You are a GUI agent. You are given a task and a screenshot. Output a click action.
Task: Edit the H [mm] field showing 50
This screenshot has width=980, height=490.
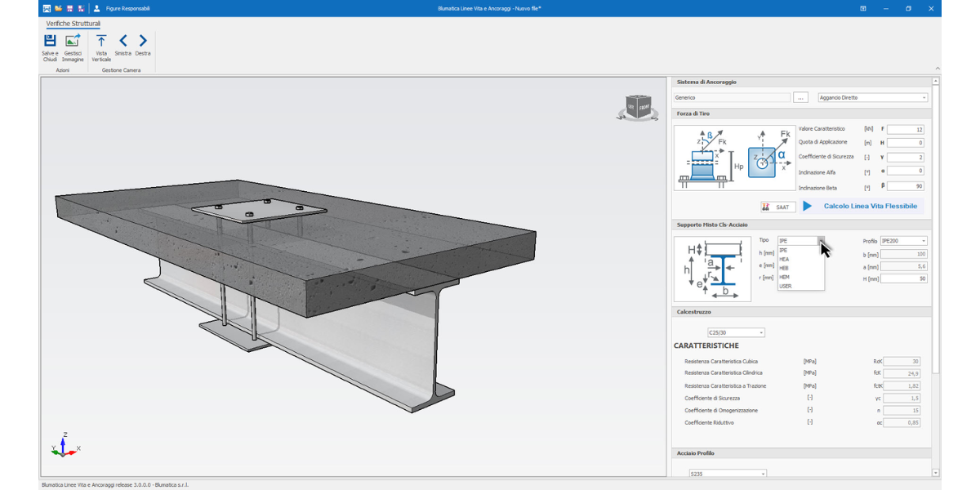[x=904, y=278]
